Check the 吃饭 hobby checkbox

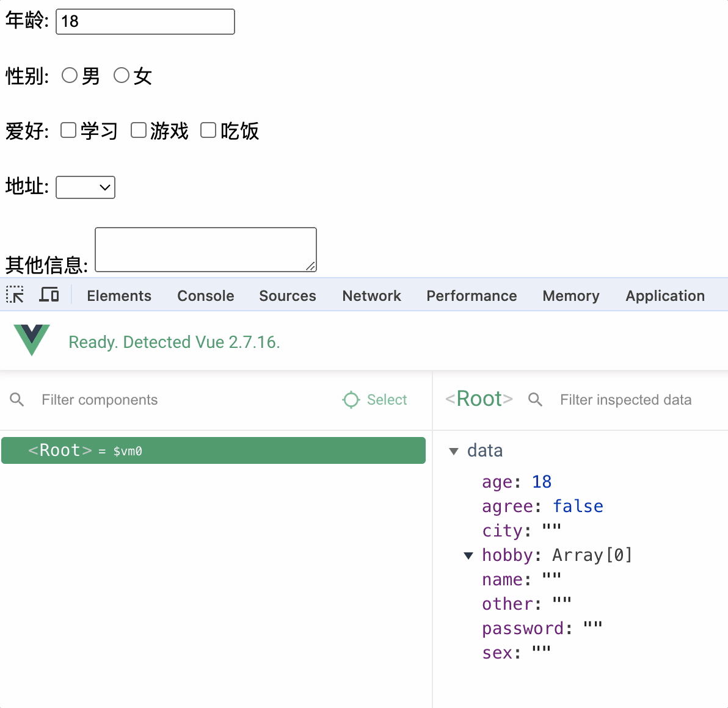click(208, 131)
